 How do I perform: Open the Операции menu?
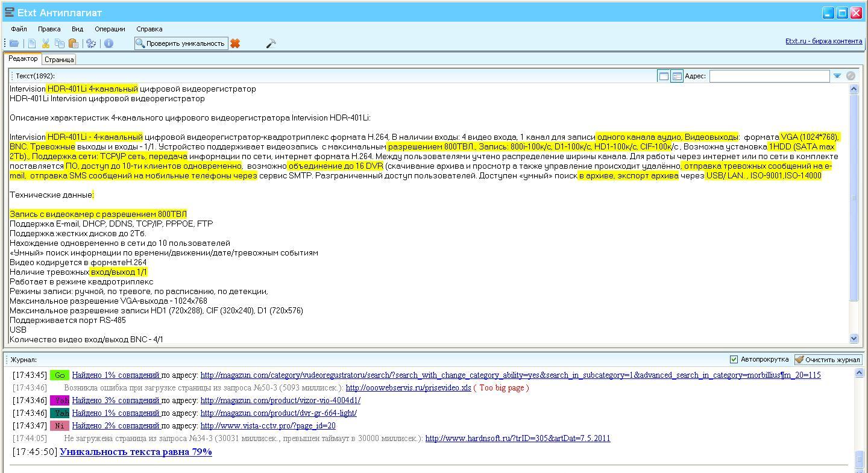tap(110, 29)
